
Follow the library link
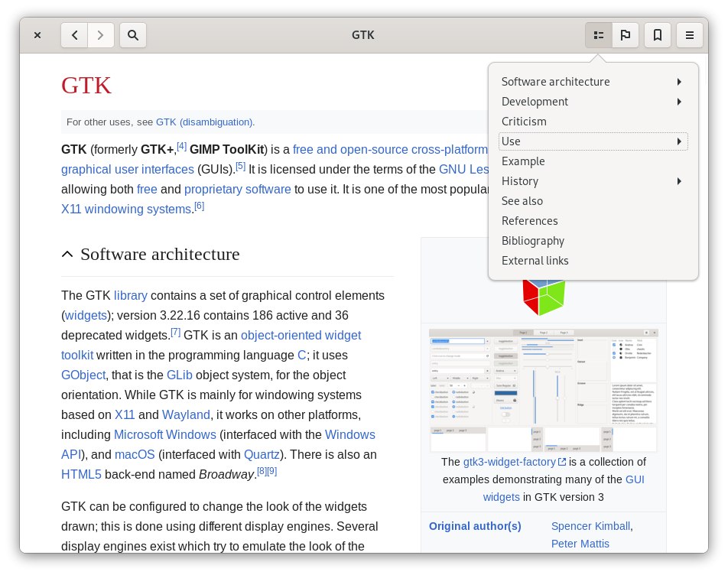pos(131,296)
